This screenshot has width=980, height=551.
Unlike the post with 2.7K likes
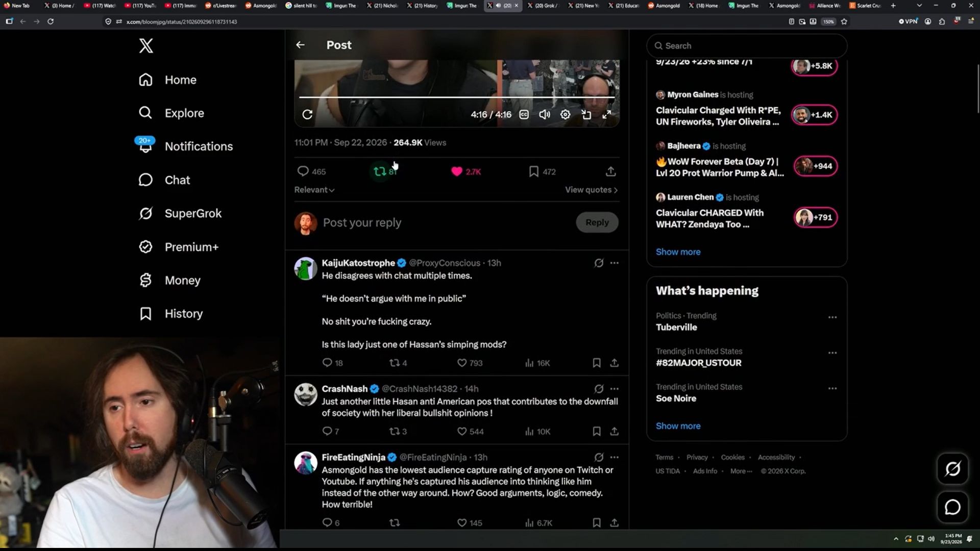click(457, 171)
